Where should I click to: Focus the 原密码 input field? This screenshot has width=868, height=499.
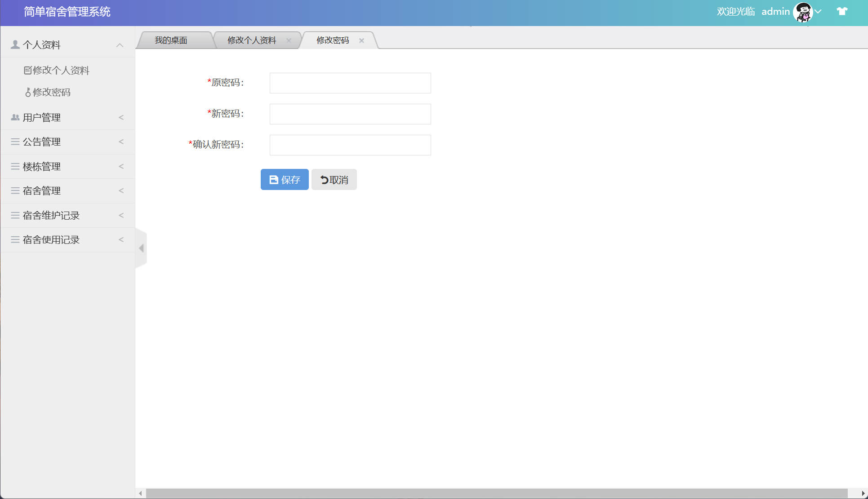[x=350, y=83]
